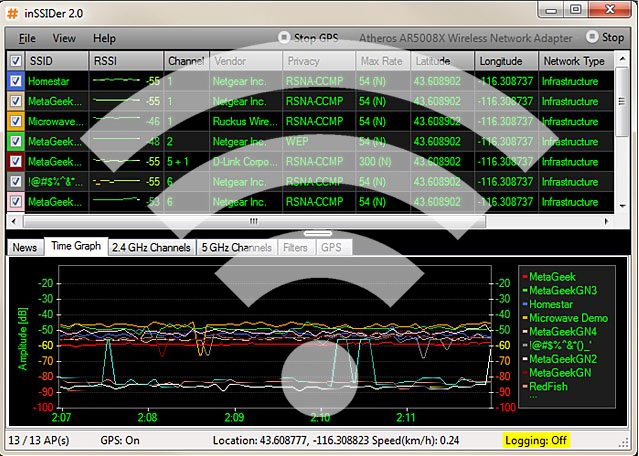The height and width of the screenshot is (456, 639).
Task: Uncheck the Microwave network checkbox
Action: [15, 121]
